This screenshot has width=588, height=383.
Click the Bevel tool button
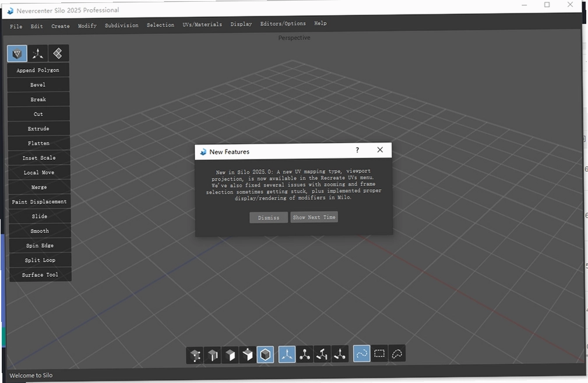coord(38,84)
